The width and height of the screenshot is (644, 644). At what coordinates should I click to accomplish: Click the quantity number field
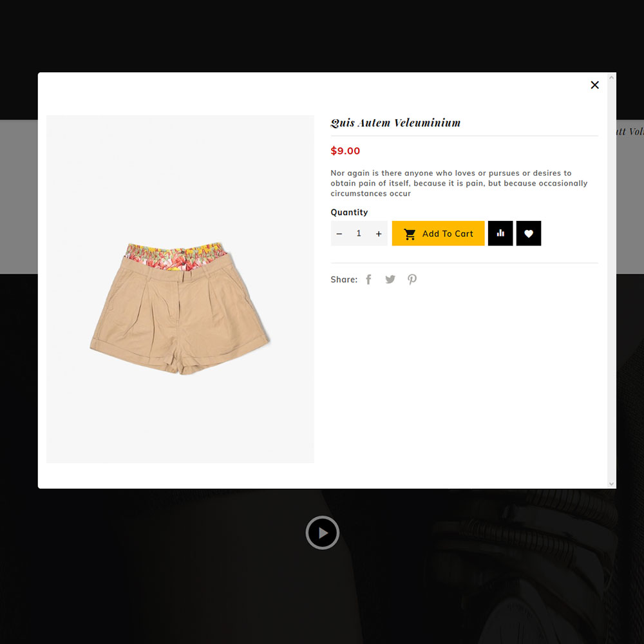click(x=359, y=233)
